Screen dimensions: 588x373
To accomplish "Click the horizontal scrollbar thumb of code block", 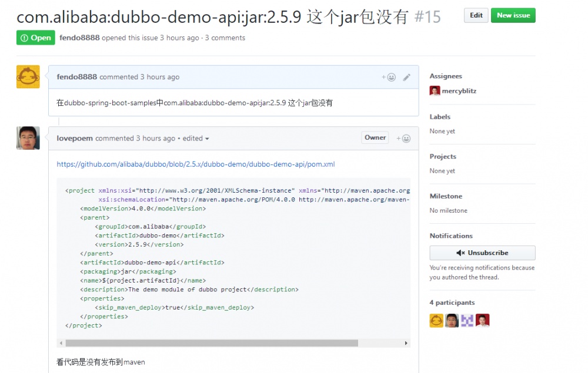I will tap(212, 343).
